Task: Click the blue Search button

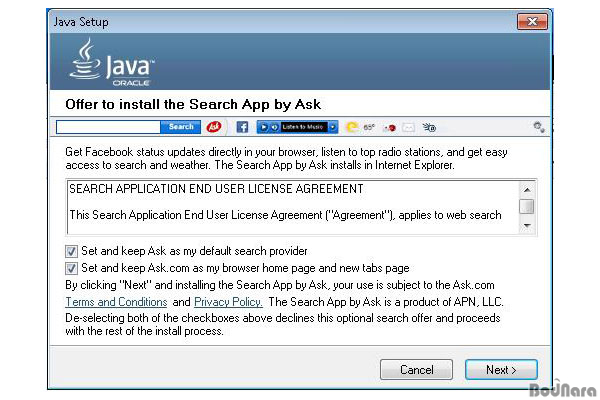Action: (181, 127)
